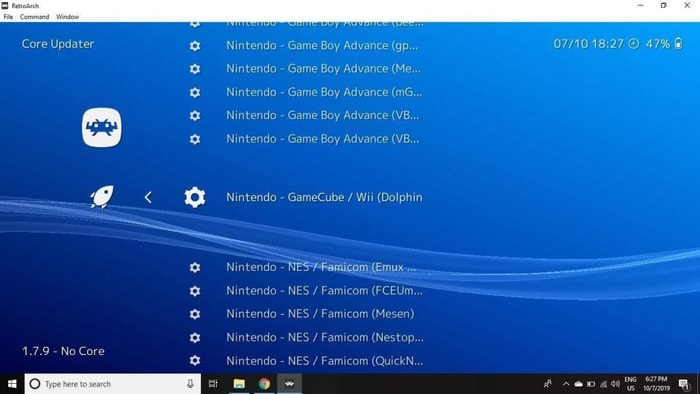Select Nintendo - NES / Famicom (Mesen) entry

point(320,314)
